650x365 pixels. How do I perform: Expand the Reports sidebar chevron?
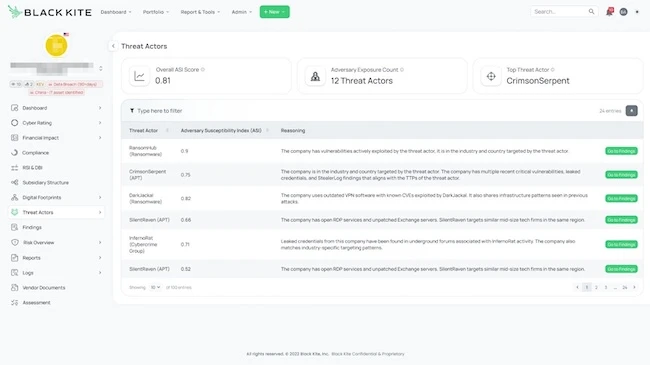tap(100, 258)
